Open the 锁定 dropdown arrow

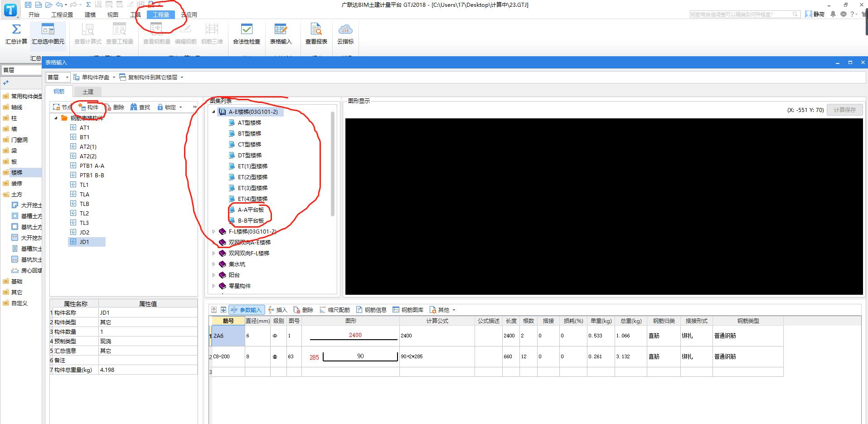click(x=180, y=107)
